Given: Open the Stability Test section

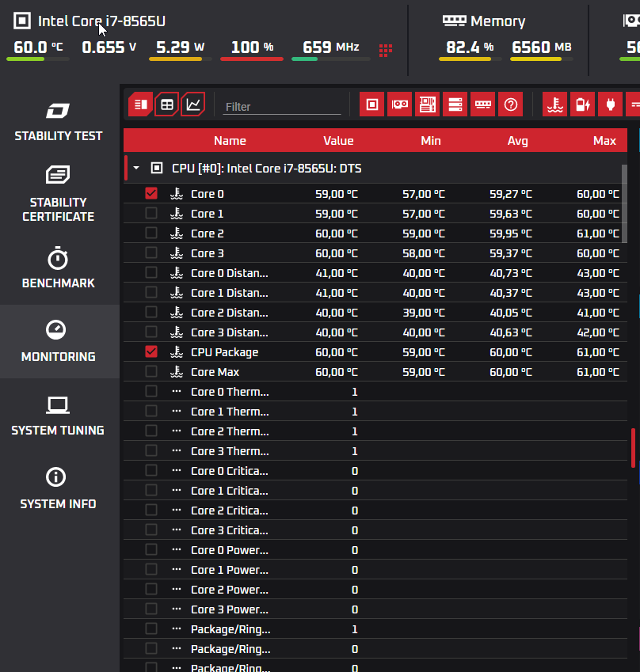Looking at the screenshot, I should coord(59,123).
